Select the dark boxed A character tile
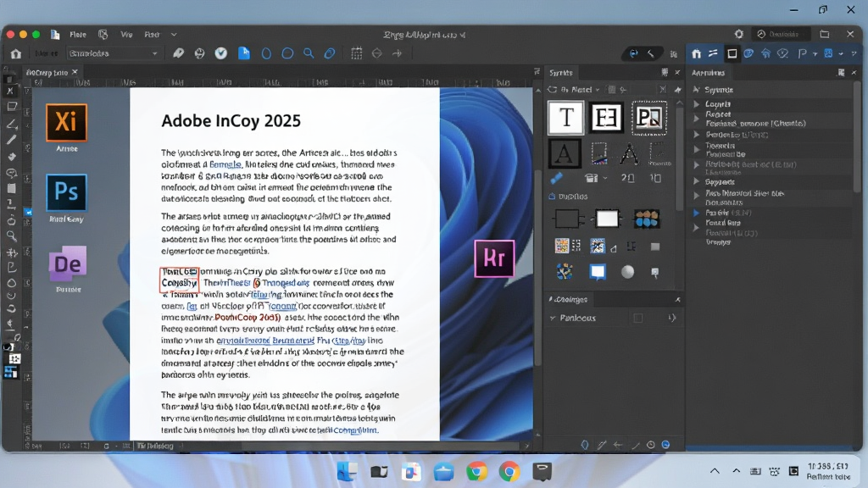Viewport: 868px width, 488px height. [x=564, y=154]
